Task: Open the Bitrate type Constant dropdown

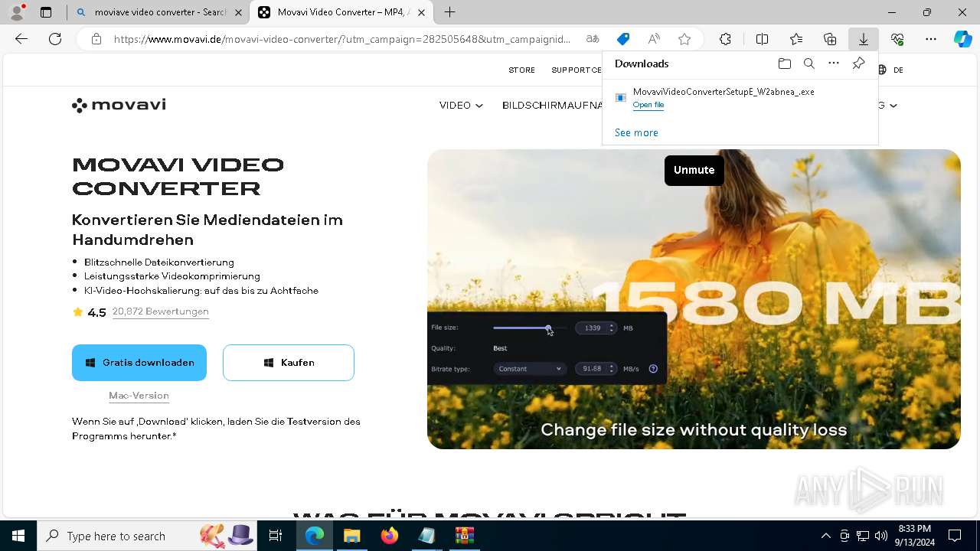Action: point(530,369)
